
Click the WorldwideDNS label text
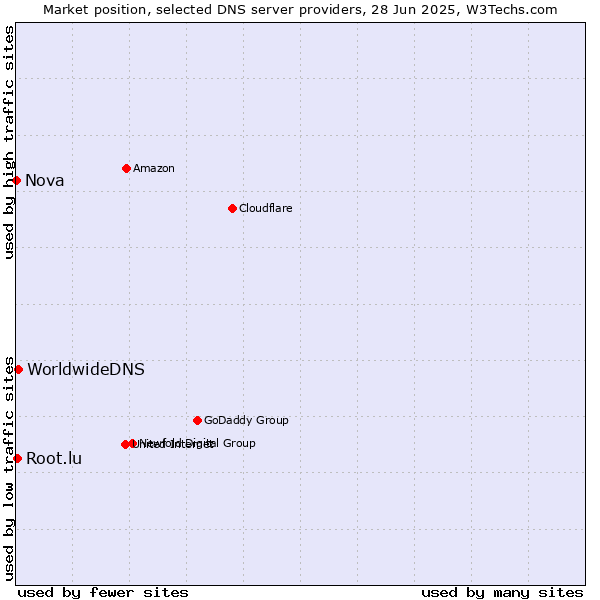[x=86, y=369]
